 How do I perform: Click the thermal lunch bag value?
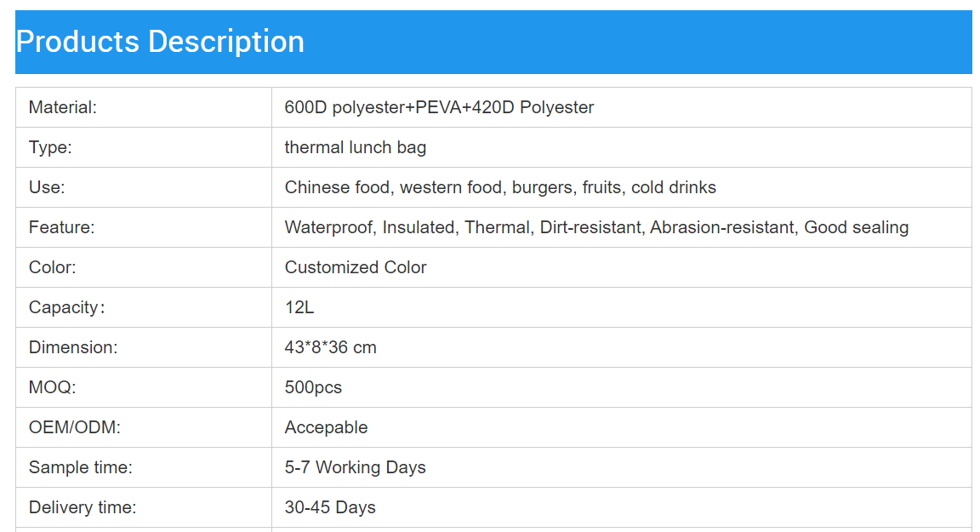point(356,147)
